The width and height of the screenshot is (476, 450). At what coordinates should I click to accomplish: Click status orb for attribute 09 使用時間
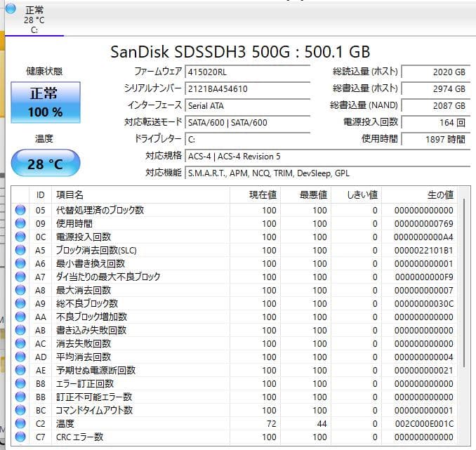pos(20,223)
